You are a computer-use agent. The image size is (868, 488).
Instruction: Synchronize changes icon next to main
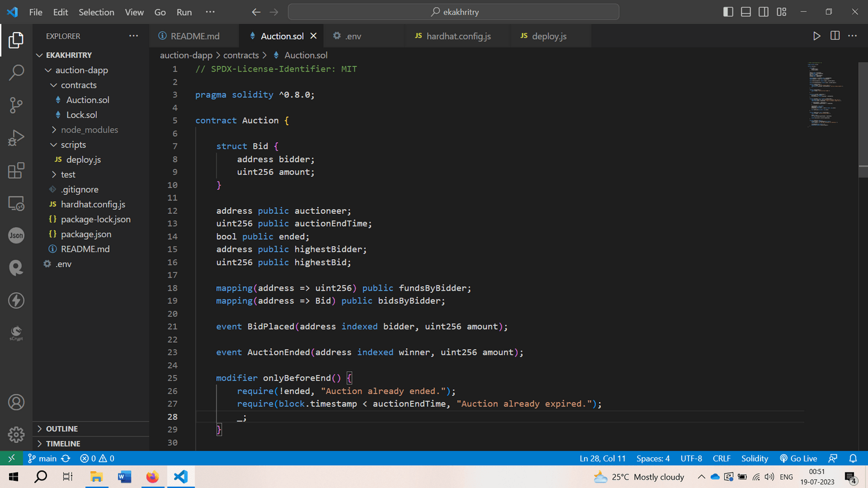coord(66,458)
